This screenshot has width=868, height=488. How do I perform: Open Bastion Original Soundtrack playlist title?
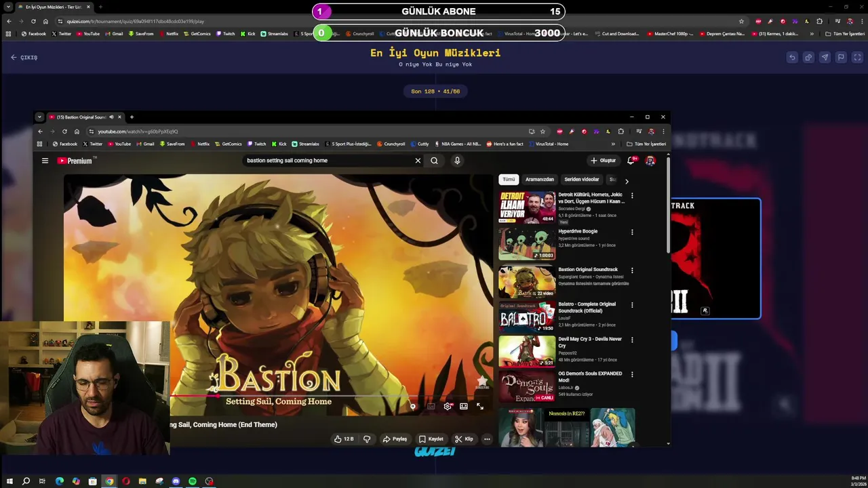pos(588,270)
